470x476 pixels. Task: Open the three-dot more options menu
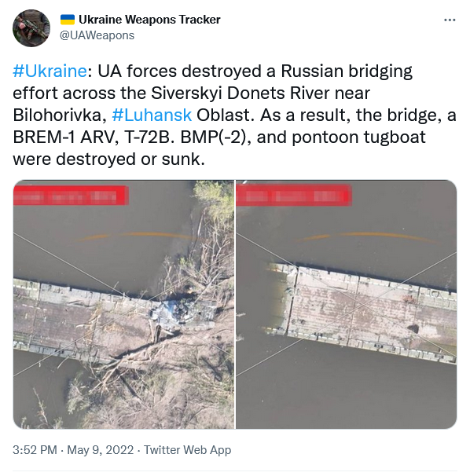point(450,20)
